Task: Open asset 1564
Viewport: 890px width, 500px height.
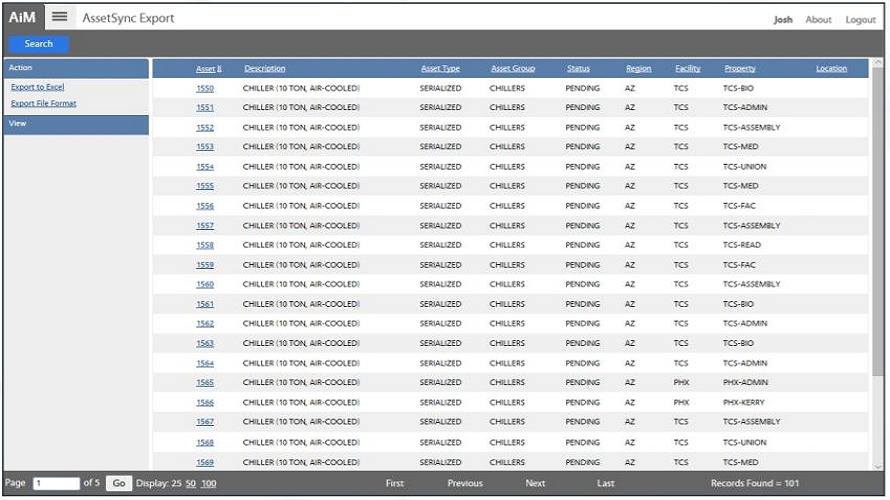Action: [x=205, y=363]
